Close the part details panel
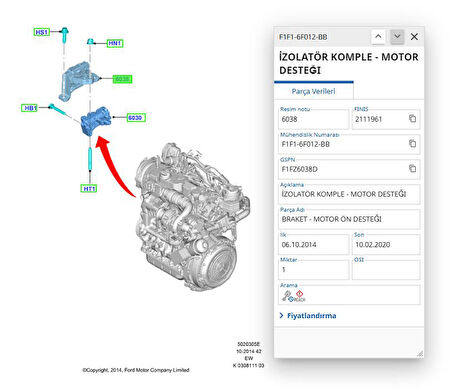Image resolution: width=452 pixels, height=391 pixels. (x=414, y=37)
